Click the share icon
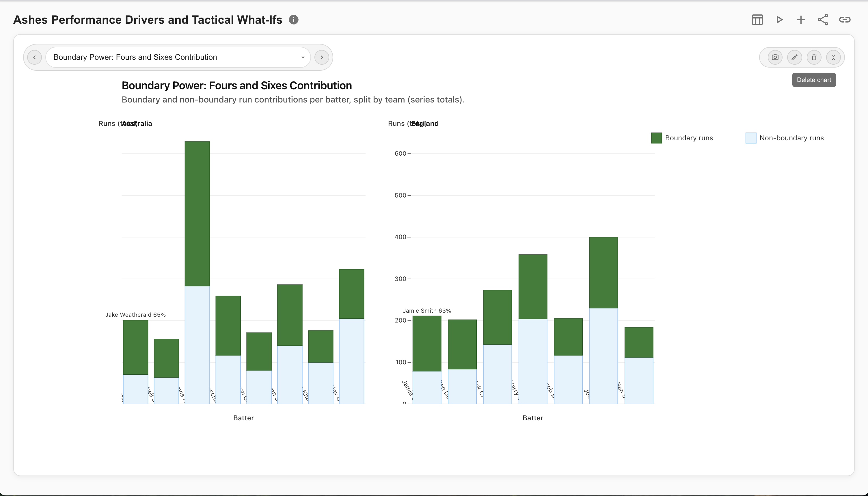868x496 pixels. point(823,20)
